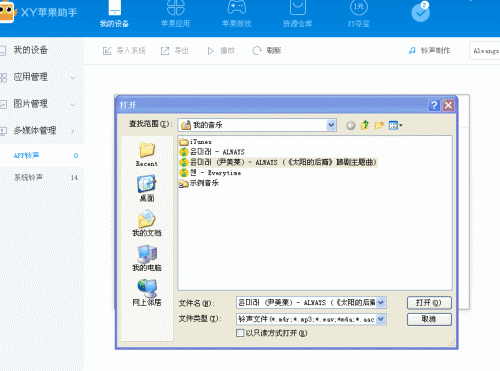Open the XY夺宝 tab
This screenshot has height=371, width=500.
[359, 14]
